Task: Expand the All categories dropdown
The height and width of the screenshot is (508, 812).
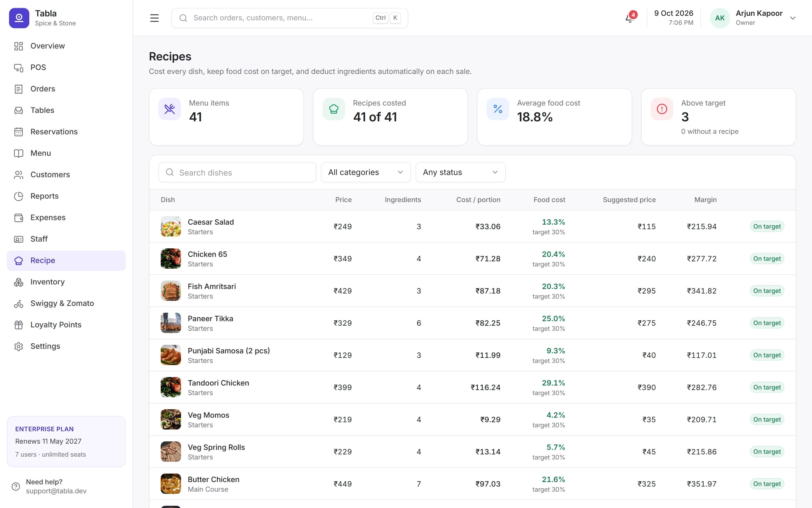Action: [x=366, y=172]
